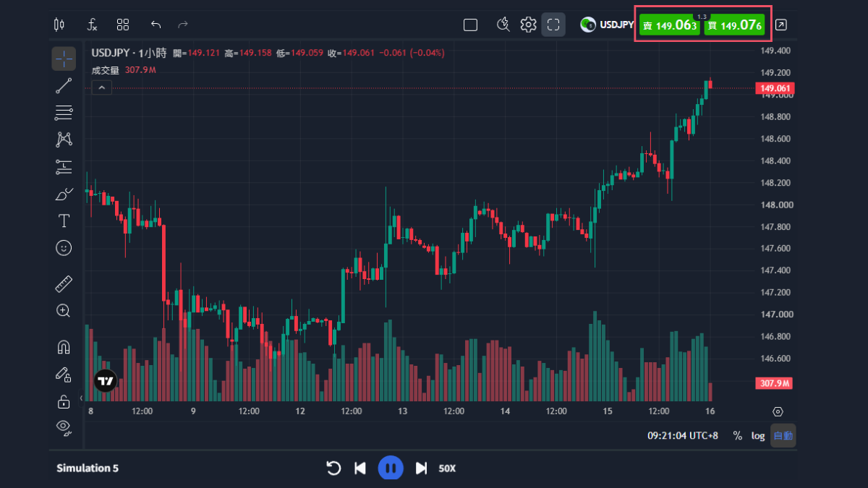Open price scale settings icon
Viewport: 868px width, 488px height.
(778, 411)
